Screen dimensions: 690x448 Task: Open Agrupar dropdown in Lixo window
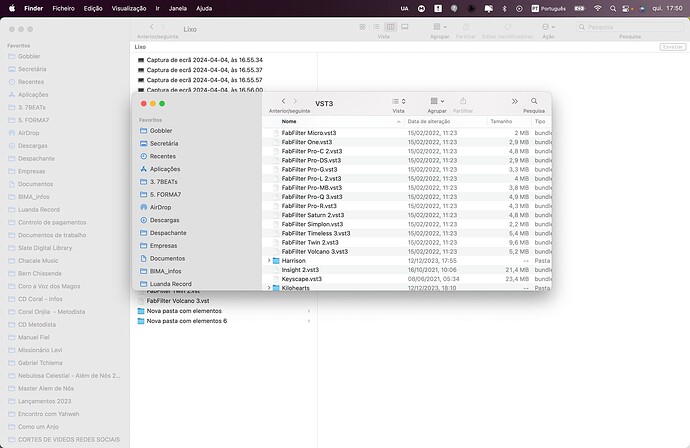(440, 27)
